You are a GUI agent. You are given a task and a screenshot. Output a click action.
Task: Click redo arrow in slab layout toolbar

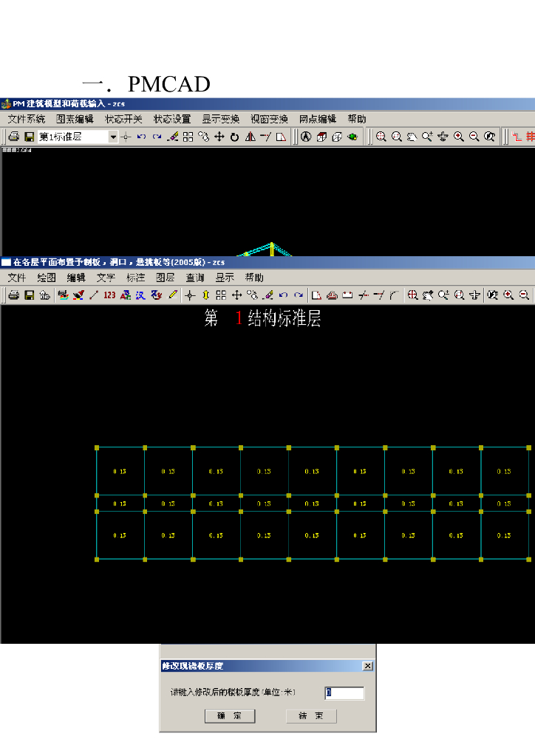299,295
